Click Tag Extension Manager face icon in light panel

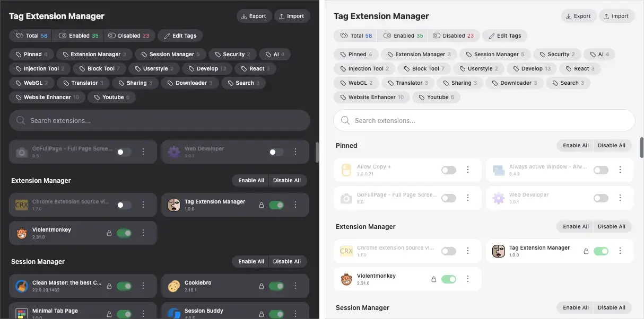pos(499,251)
